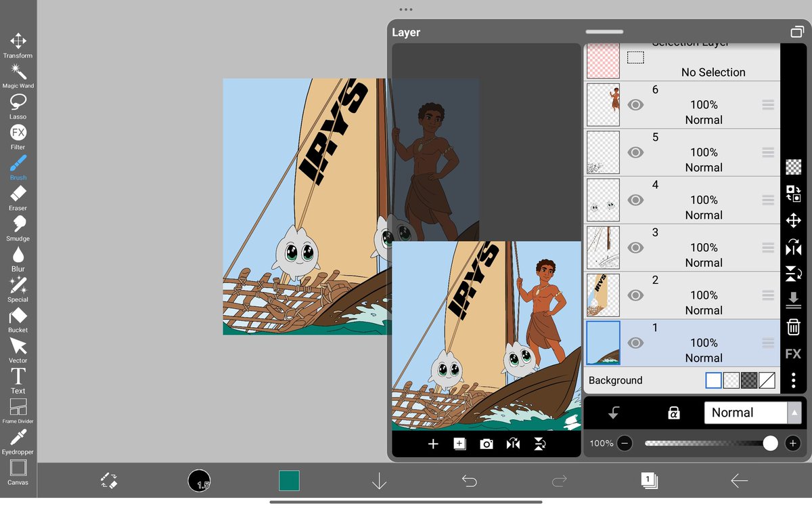
Task: Open the Normal blend mode dropdown
Action: pyautogui.click(x=752, y=412)
